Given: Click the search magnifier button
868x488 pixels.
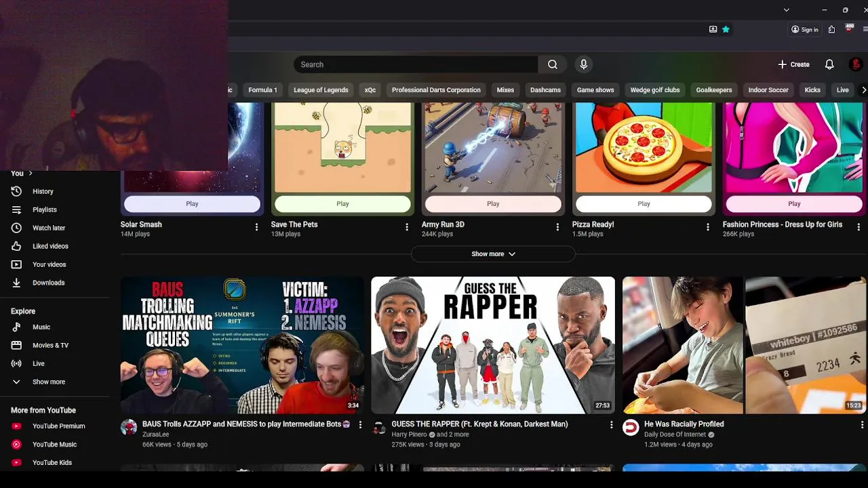Looking at the screenshot, I should pos(553,64).
